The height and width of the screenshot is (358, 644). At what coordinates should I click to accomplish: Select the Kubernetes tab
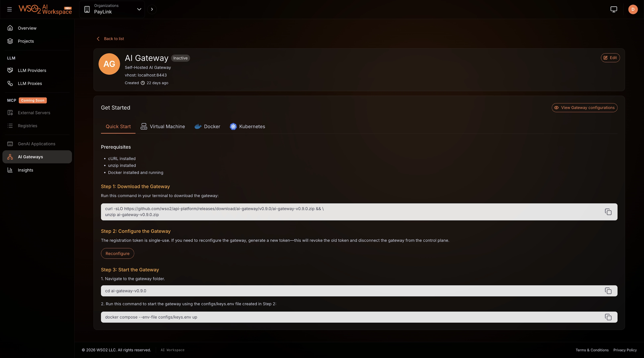pyautogui.click(x=247, y=127)
